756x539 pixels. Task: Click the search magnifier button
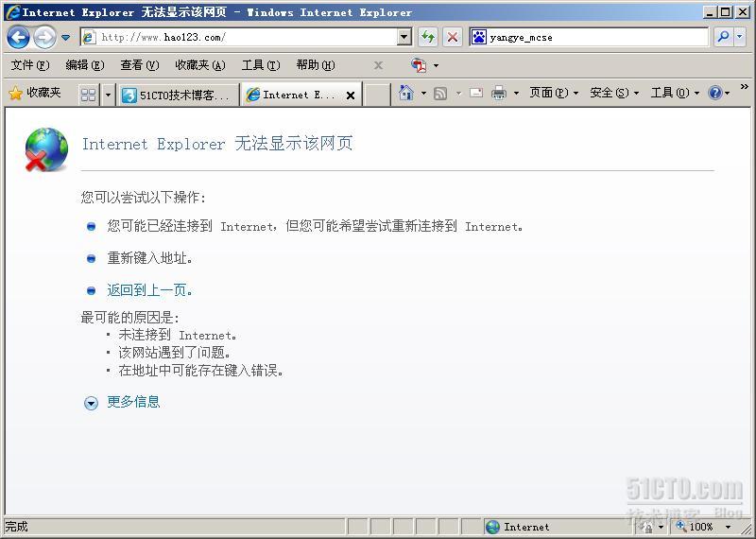723,37
